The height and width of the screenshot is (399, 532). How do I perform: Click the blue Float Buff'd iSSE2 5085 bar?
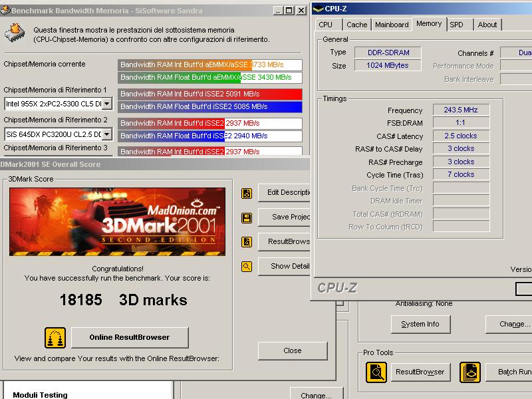point(210,106)
